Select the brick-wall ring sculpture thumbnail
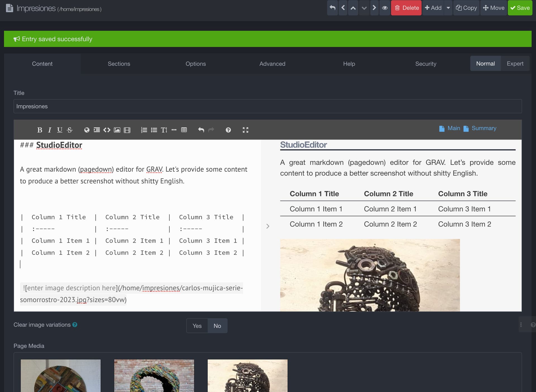 click(154, 376)
